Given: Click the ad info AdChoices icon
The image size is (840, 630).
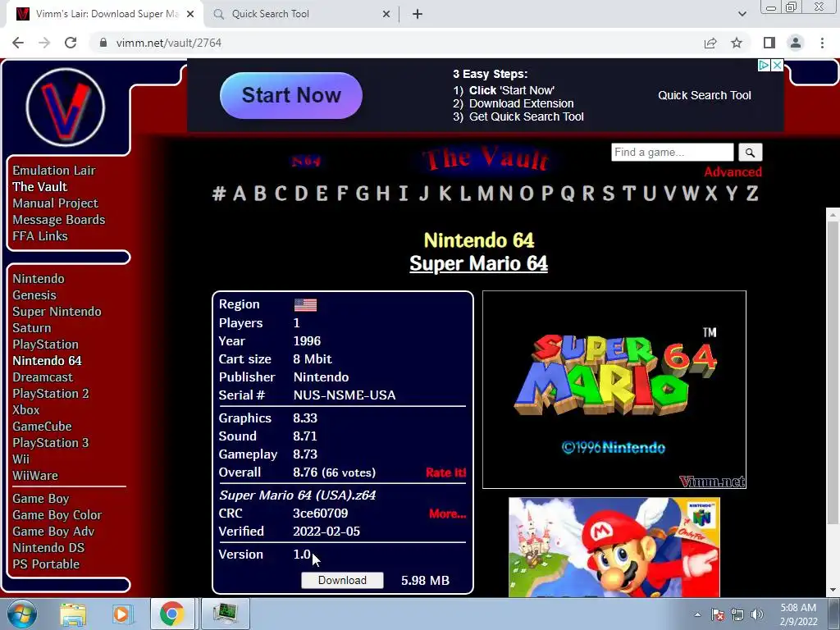Looking at the screenshot, I should point(764,65).
